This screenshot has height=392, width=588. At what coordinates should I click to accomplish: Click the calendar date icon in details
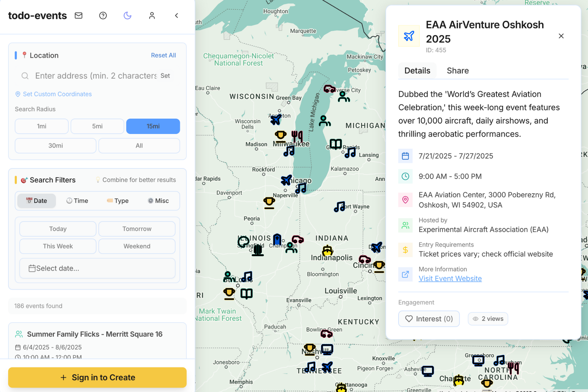405,156
